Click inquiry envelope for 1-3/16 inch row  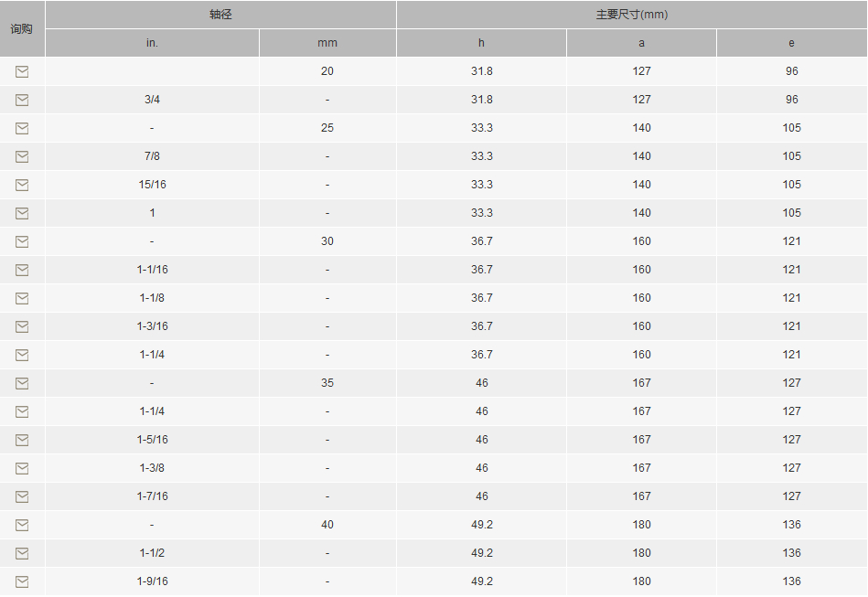22,326
